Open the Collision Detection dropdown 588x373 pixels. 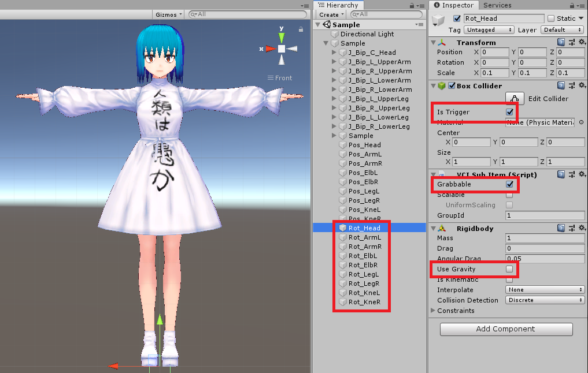coord(545,300)
